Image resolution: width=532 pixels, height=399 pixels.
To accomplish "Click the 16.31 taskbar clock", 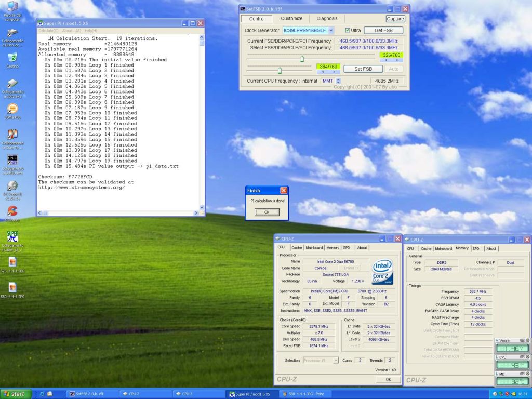I will tap(523, 394).
